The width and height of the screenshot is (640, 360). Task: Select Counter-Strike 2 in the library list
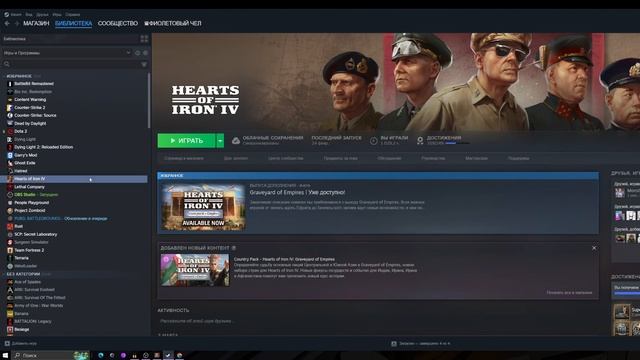(30, 107)
